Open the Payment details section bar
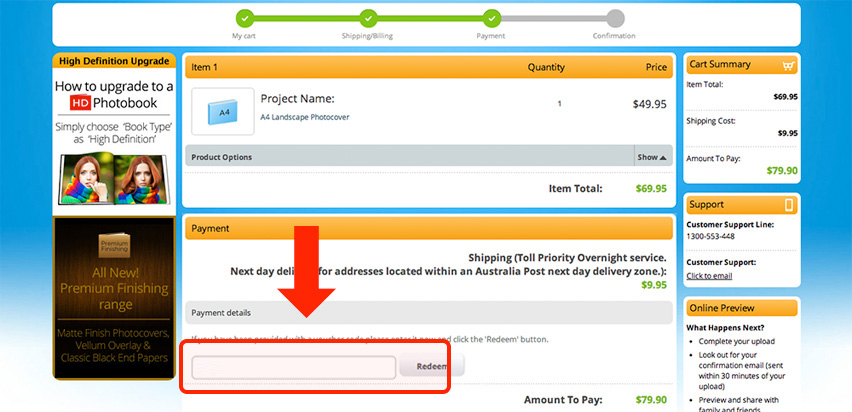This screenshot has height=412, width=852. coord(429,313)
